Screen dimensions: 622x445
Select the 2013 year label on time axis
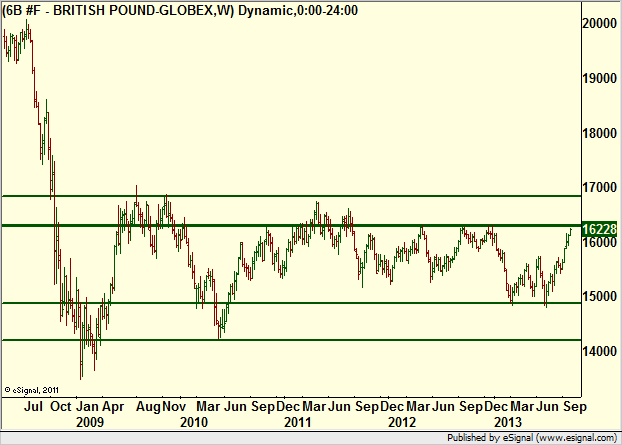coord(508,422)
